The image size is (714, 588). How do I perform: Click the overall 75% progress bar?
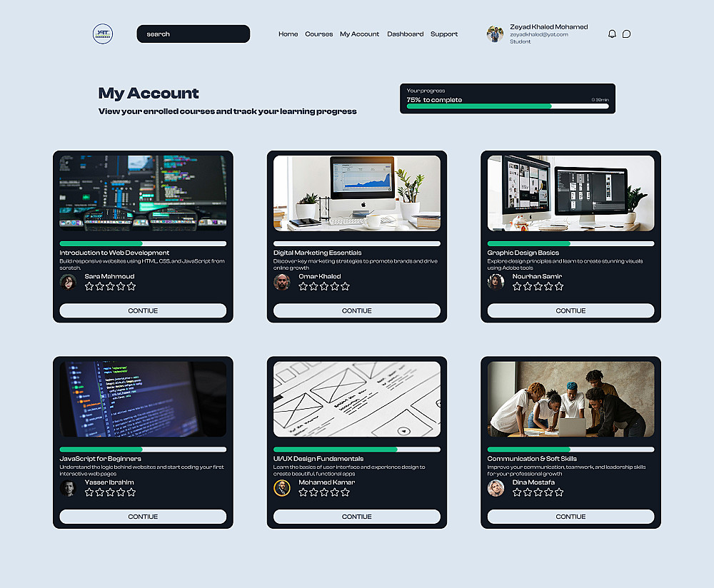tap(508, 106)
